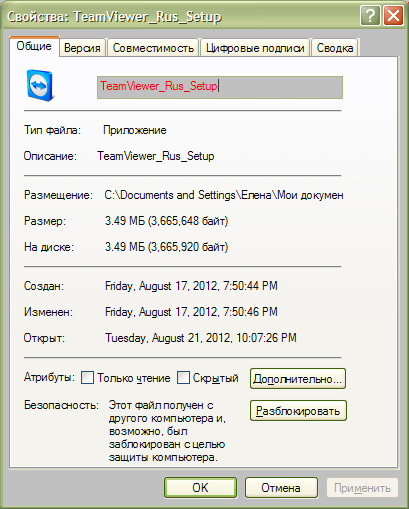Toggle the Скрытый checkbox
409x509 pixels.
183,378
